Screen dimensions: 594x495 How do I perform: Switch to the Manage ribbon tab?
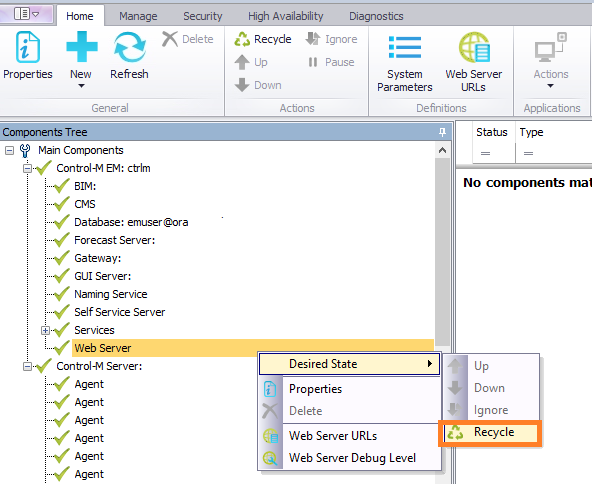point(138,16)
